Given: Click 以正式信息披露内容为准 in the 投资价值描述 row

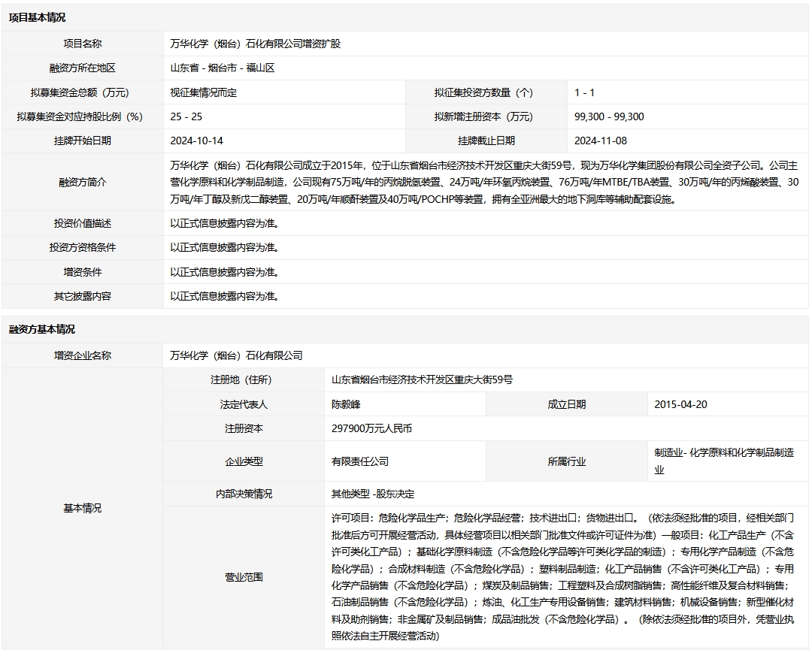Looking at the screenshot, I should pos(225,224).
